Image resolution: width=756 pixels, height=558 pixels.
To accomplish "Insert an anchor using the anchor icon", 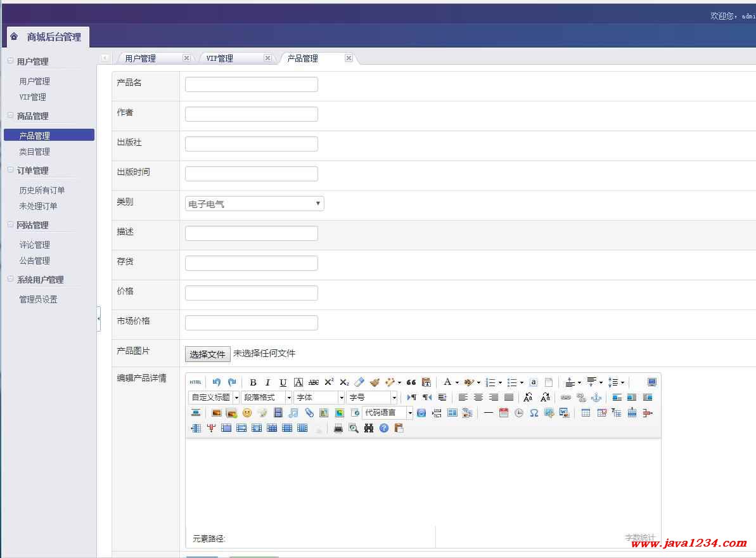I will click(596, 398).
